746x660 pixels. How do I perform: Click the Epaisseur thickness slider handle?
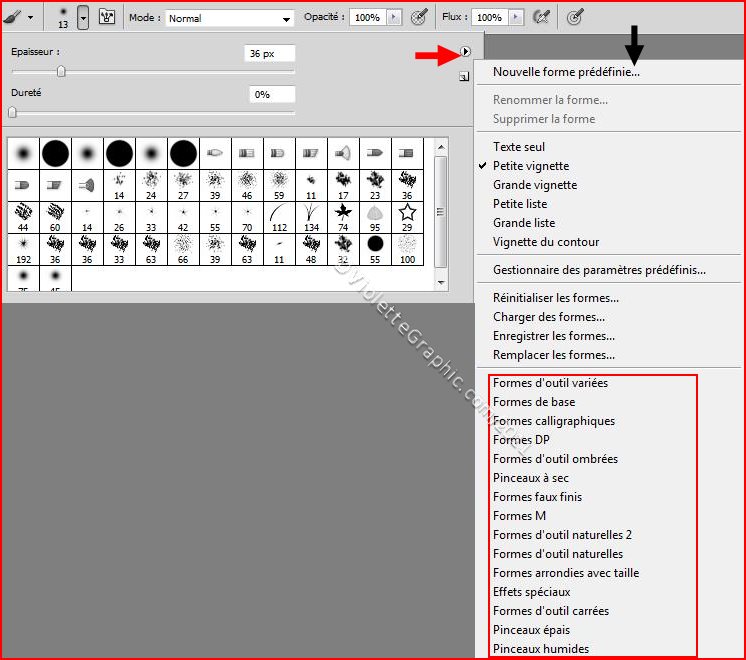[x=61, y=71]
